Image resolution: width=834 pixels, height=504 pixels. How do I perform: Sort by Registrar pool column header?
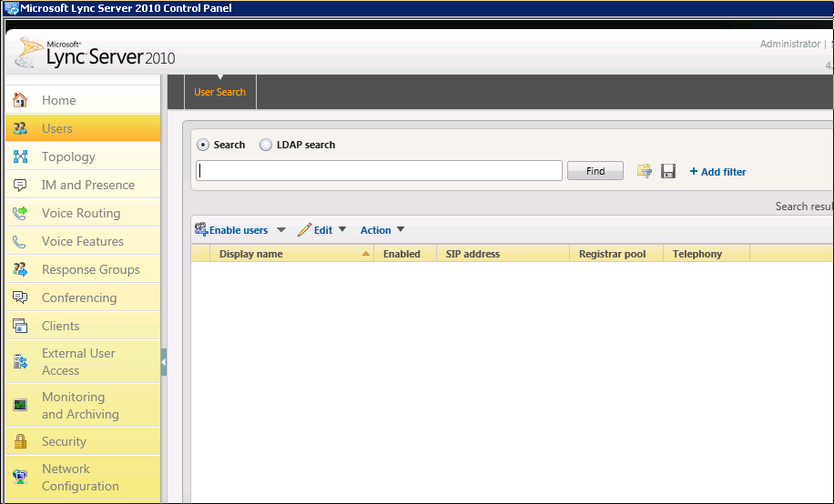pyautogui.click(x=616, y=254)
